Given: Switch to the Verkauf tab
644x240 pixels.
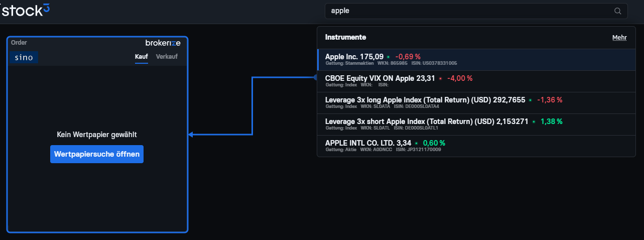Looking at the screenshot, I should (167, 56).
